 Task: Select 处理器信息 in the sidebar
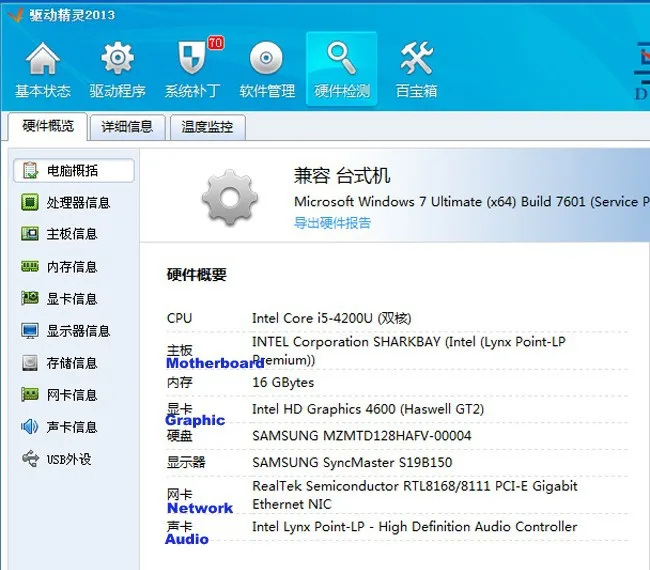pyautogui.click(x=74, y=202)
